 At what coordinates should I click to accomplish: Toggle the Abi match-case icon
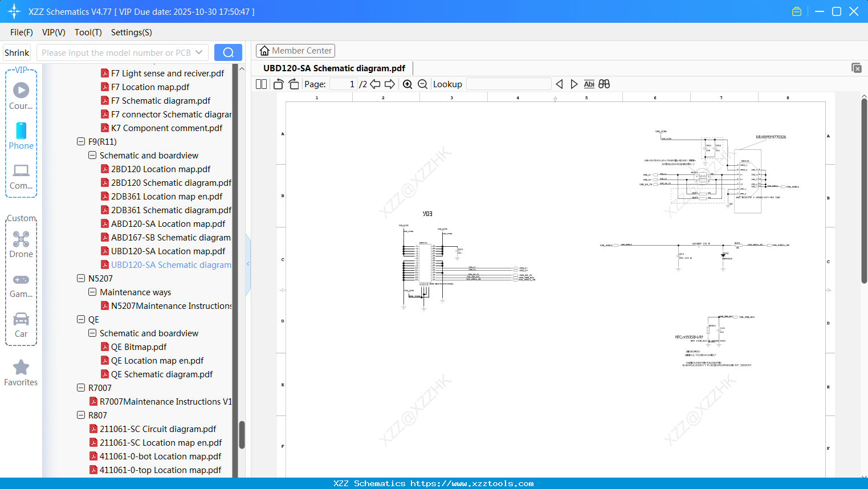(589, 84)
